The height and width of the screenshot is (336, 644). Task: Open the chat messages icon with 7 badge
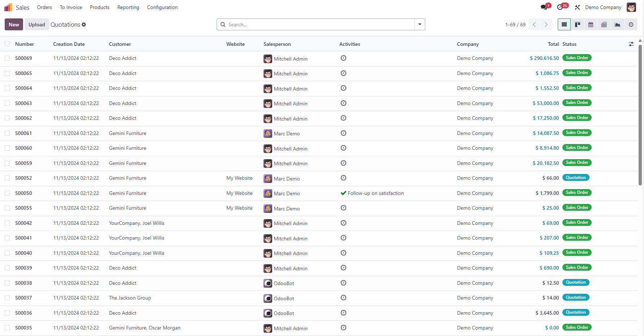click(x=544, y=7)
